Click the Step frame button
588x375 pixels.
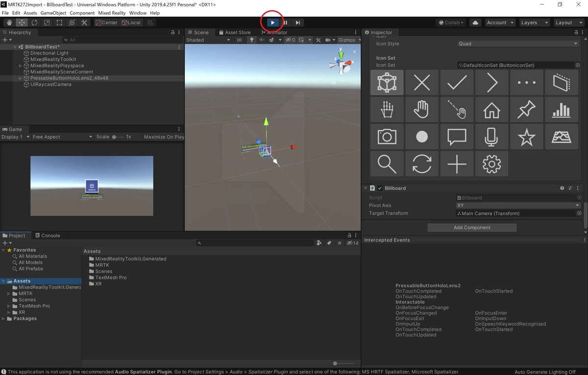click(x=298, y=23)
